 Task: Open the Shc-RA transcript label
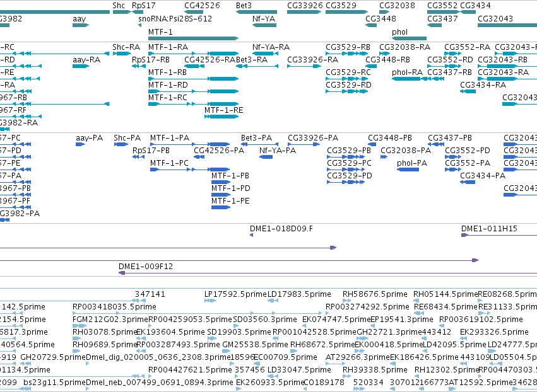pos(126,47)
